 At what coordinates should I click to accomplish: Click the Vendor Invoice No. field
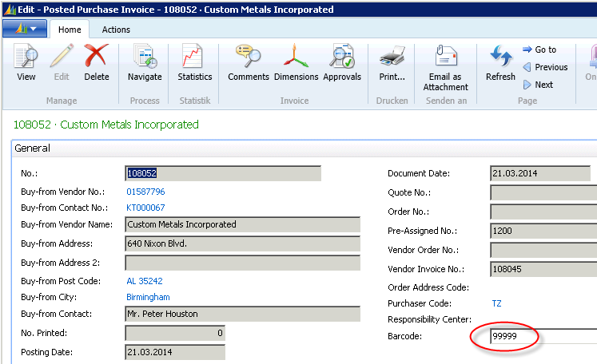(x=540, y=270)
